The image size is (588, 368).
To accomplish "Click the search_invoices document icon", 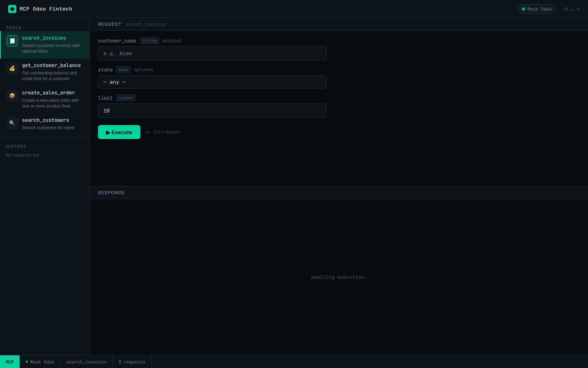I will pos(12,41).
